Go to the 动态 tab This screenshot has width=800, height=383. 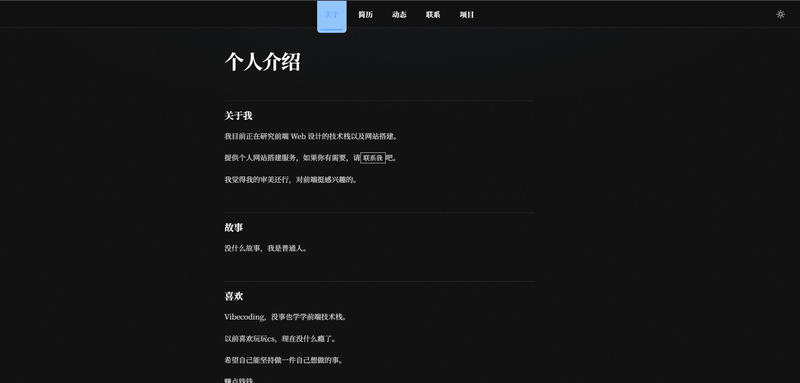click(399, 15)
